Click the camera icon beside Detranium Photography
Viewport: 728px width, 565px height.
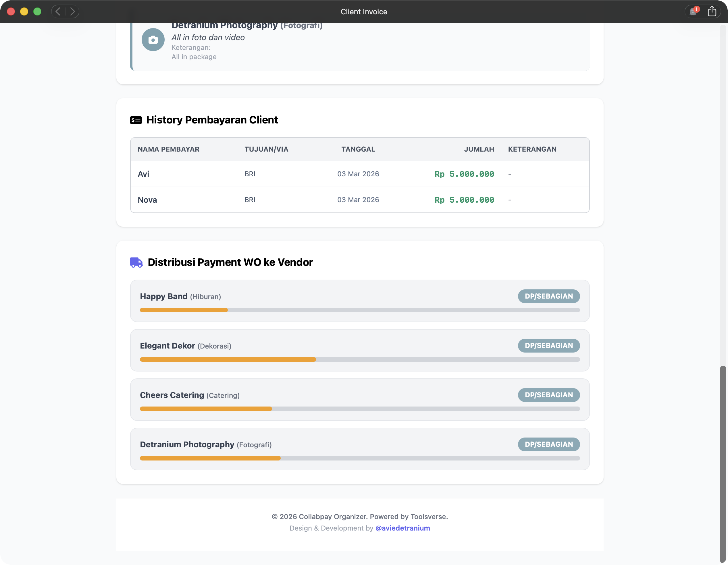click(153, 40)
